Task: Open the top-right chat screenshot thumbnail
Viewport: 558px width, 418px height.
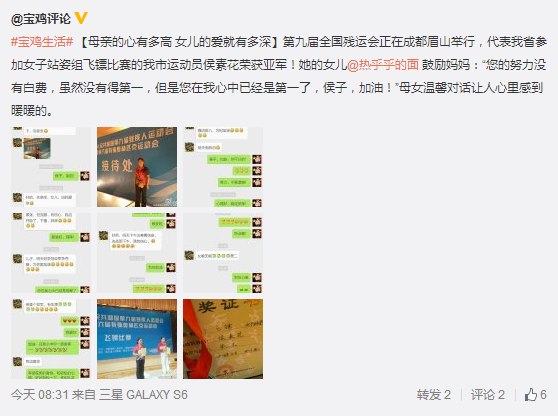Action: [x=223, y=167]
